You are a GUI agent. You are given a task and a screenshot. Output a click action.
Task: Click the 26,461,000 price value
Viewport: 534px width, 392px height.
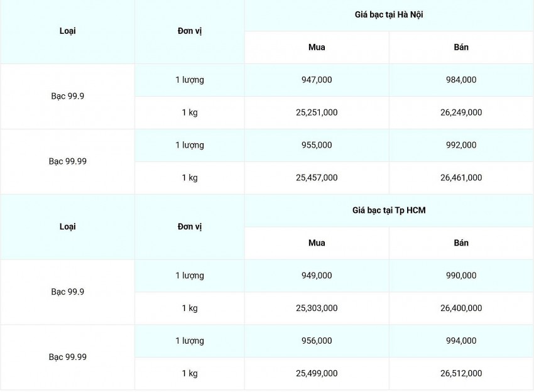point(461,178)
